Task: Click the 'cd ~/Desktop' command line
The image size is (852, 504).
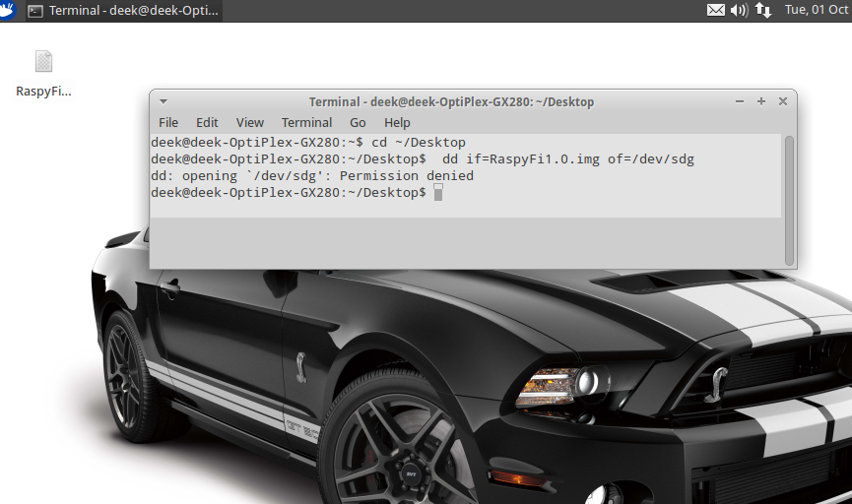Action: [308, 143]
